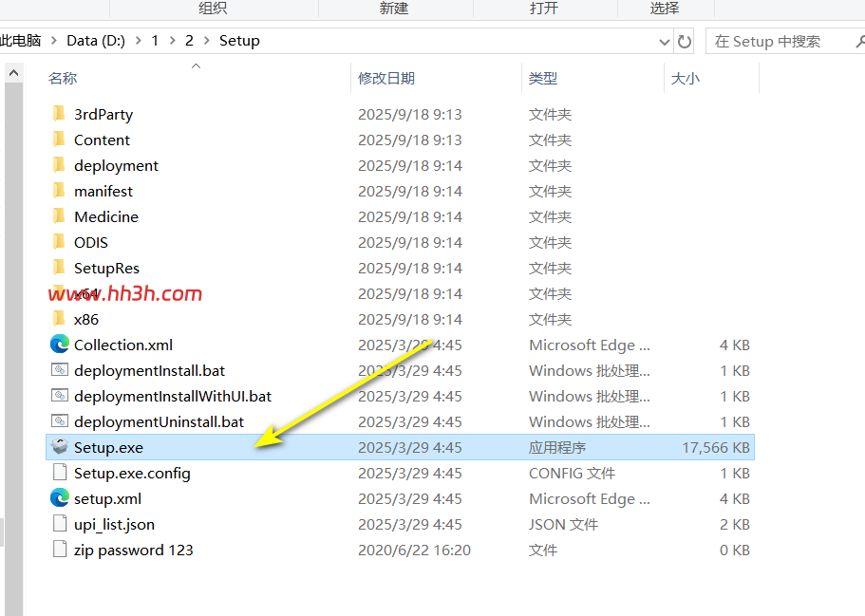Screen dimensions: 865x616
Task: Click the ODIS folder icon
Action: tap(59, 241)
